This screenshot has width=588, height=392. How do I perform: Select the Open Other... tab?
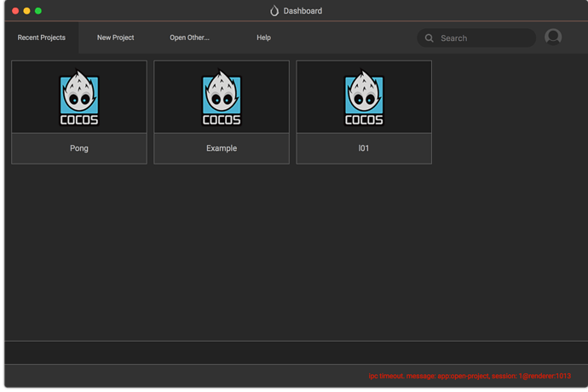click(x=189, y=37)
